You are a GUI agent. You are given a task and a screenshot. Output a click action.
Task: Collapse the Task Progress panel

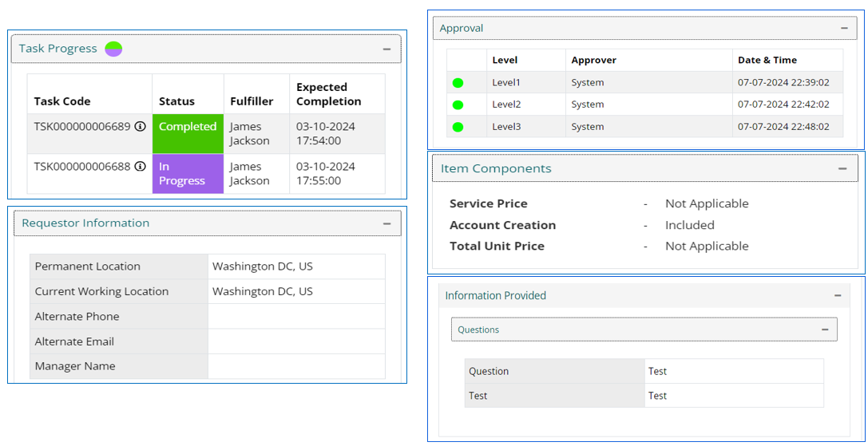click(x=386, y=49)
